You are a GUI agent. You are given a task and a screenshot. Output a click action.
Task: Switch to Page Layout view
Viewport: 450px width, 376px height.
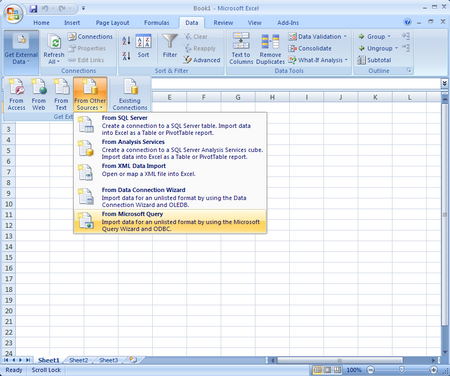[x=328, y=370]
